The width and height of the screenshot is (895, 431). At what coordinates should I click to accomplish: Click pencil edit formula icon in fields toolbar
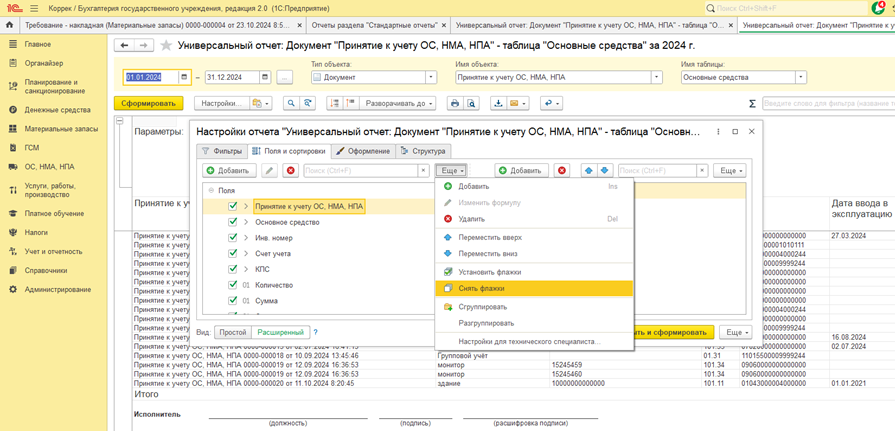(x=269, y=171)
